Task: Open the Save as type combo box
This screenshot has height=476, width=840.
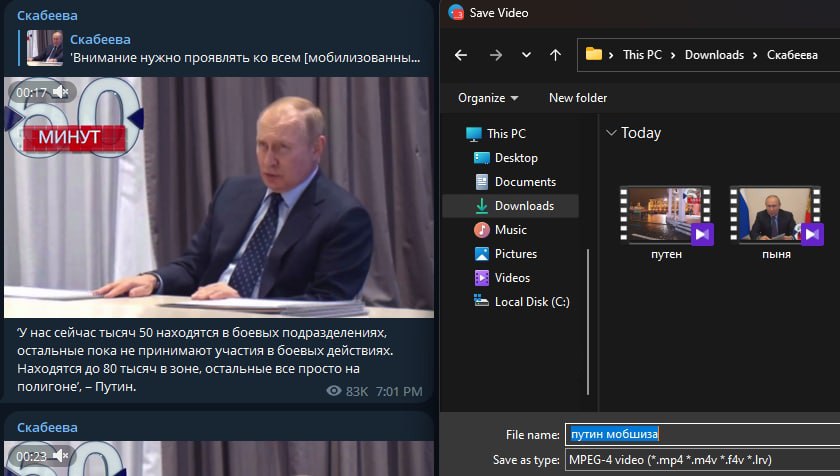Action: pyautogui.click(x=702, y=459)
